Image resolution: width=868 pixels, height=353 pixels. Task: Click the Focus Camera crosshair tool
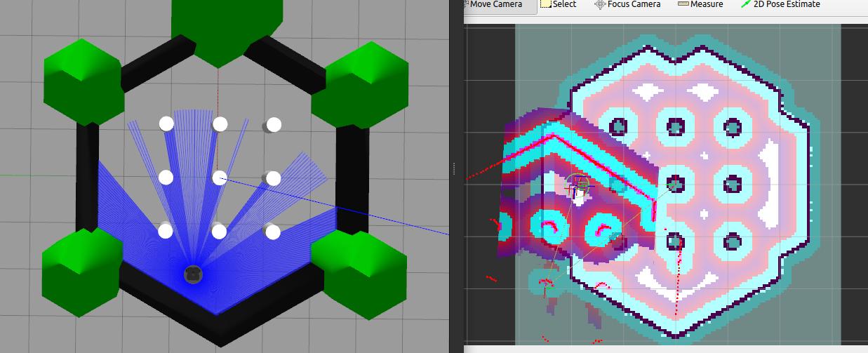(x=627, y=5)
